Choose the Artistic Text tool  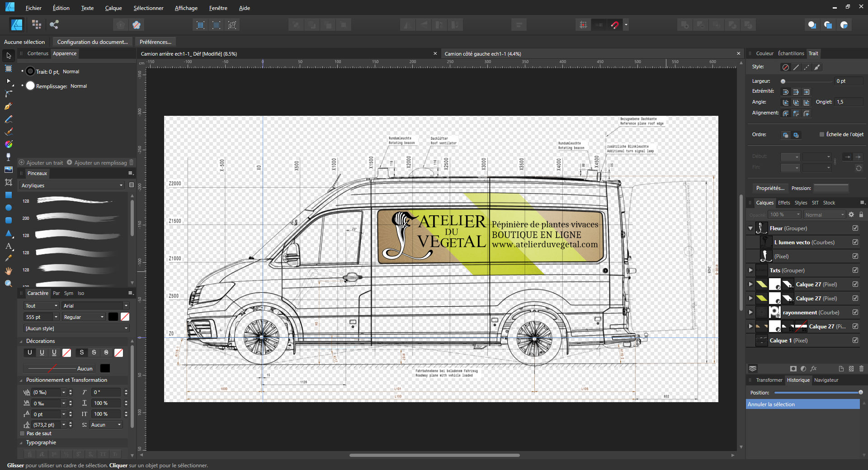point(9,246)
